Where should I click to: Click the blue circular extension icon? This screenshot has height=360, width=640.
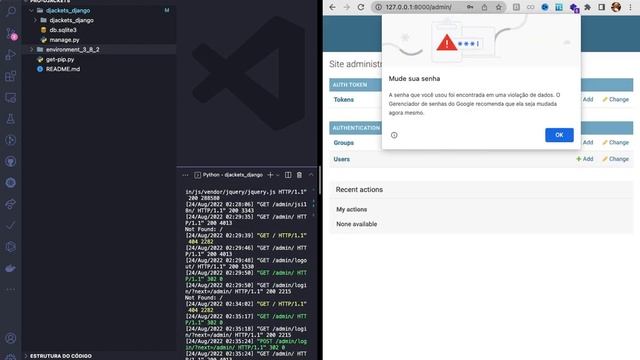coord(545,7)
